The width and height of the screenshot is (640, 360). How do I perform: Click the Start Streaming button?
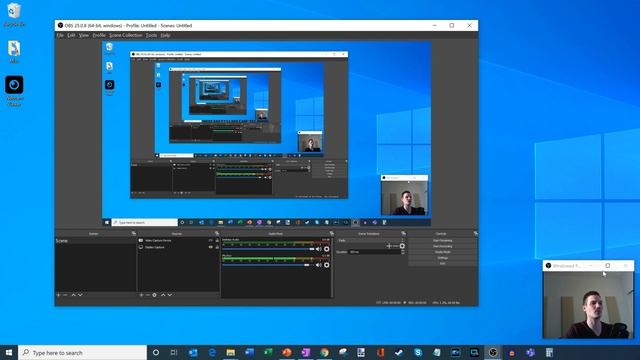pos(442,240)
